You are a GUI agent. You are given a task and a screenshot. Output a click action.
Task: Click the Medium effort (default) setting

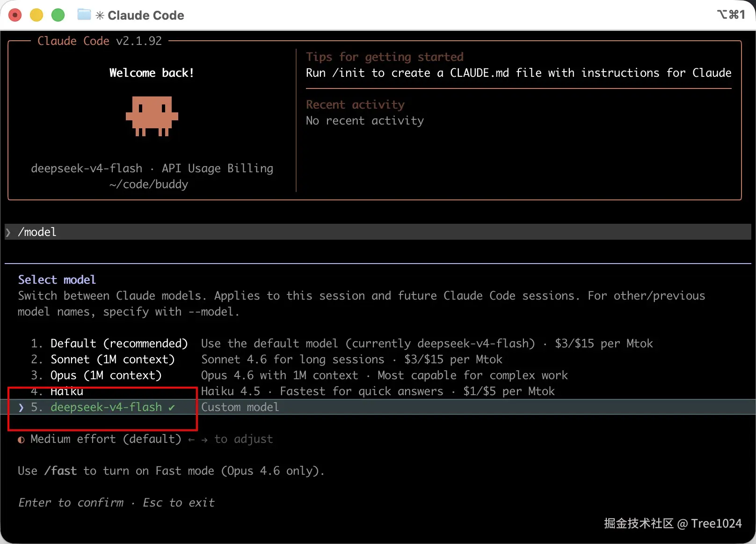coord(106,439)
